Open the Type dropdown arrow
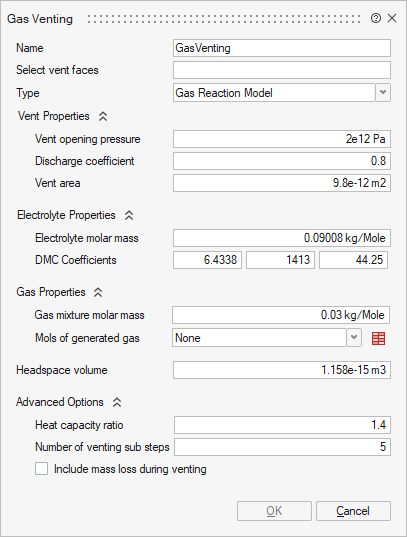The width and height of the screenshot is (407, 537). pos(383,92)
